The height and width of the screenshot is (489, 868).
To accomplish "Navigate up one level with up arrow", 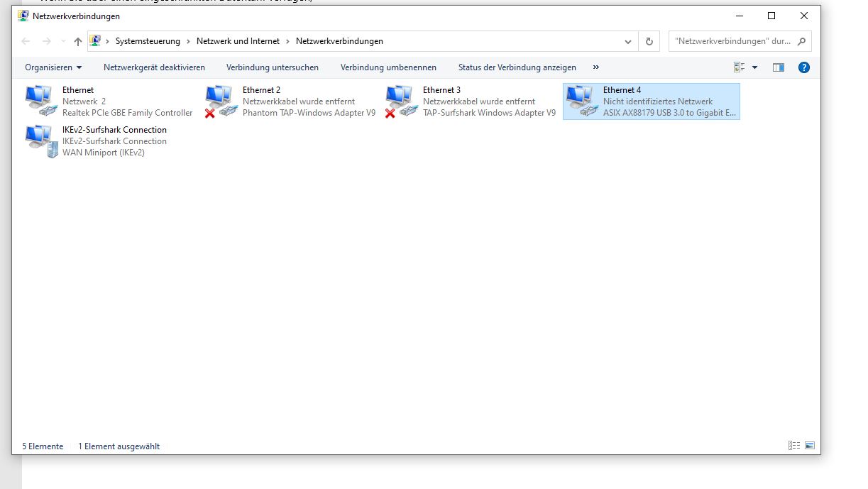I will point(78,41).
